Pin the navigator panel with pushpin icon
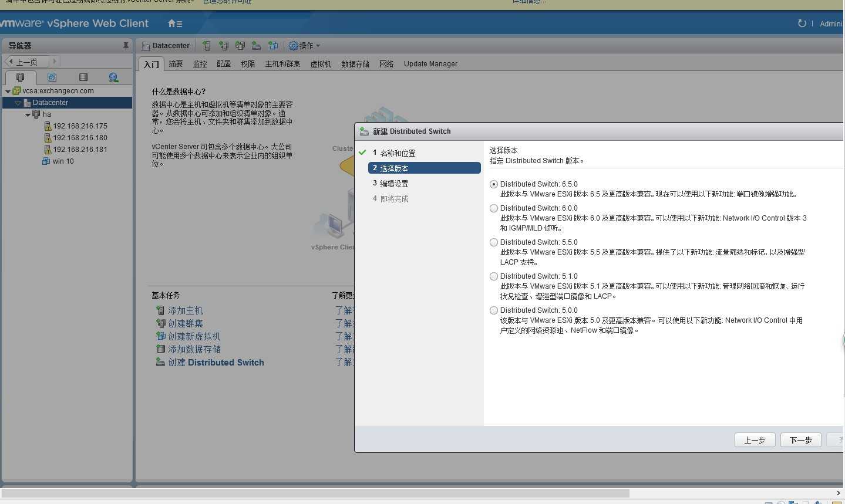 (x=126, y=46)
